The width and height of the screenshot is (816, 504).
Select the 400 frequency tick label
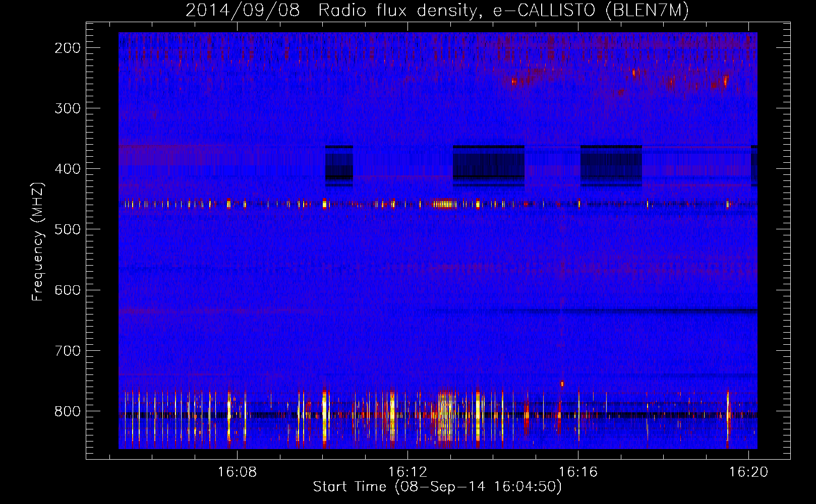tap(68, 169)
